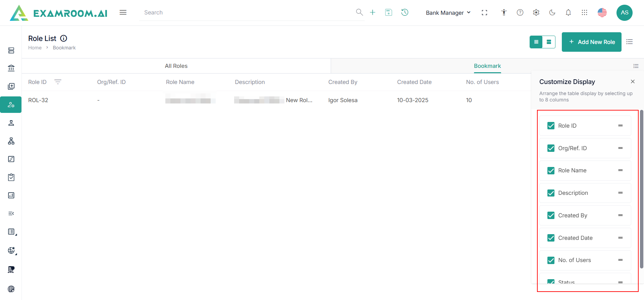Toggle the hamburger menu next to logo
The height and width of the screenshot is (300, 644).
coord(123,12)
